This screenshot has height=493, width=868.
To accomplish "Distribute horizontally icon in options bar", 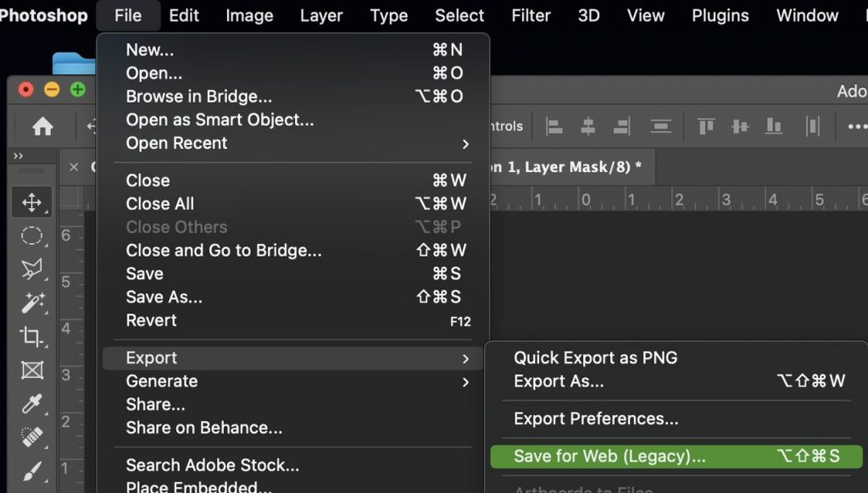I will [813, 127].
